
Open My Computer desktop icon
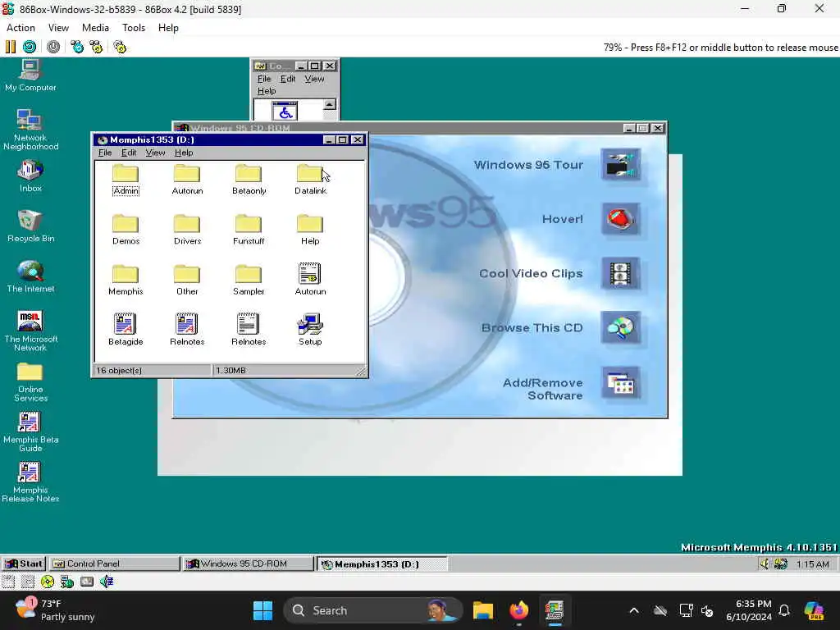pyautogui.click(x=30, y=75)
